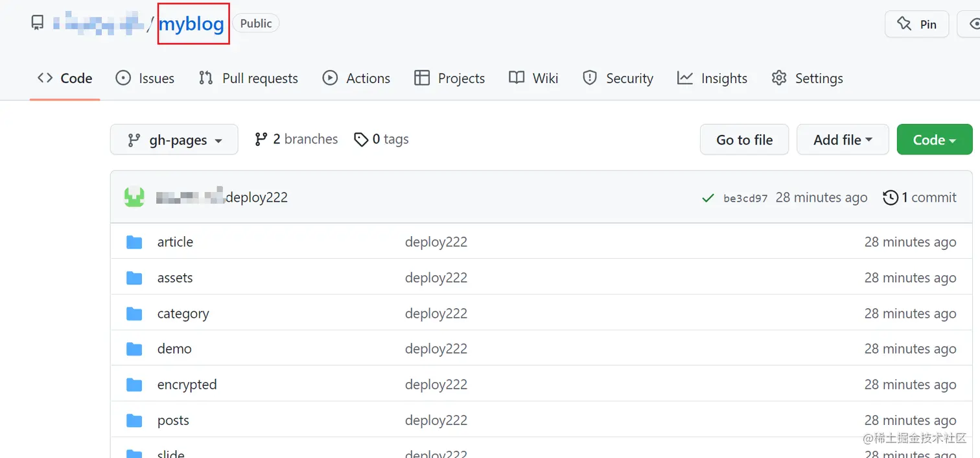Click the branch icon beside 2 branches

pyautogui.click(x=261, y=139)
